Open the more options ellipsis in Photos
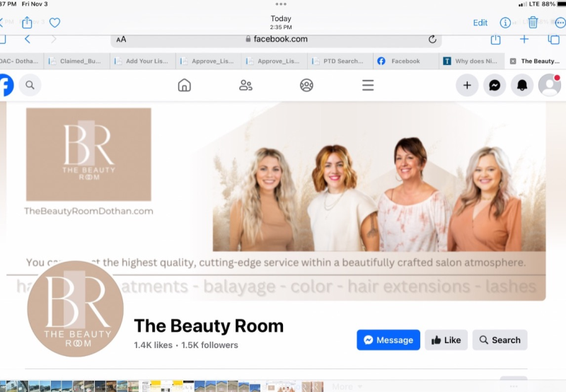Viewport: 566px width, 392px height. [x=560, y=23]
